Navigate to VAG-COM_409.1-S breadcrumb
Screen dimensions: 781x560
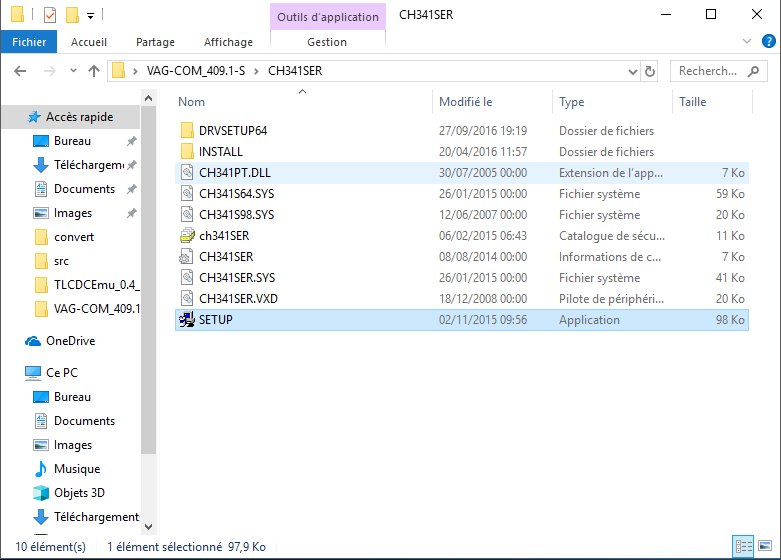[x=196, y=71]
